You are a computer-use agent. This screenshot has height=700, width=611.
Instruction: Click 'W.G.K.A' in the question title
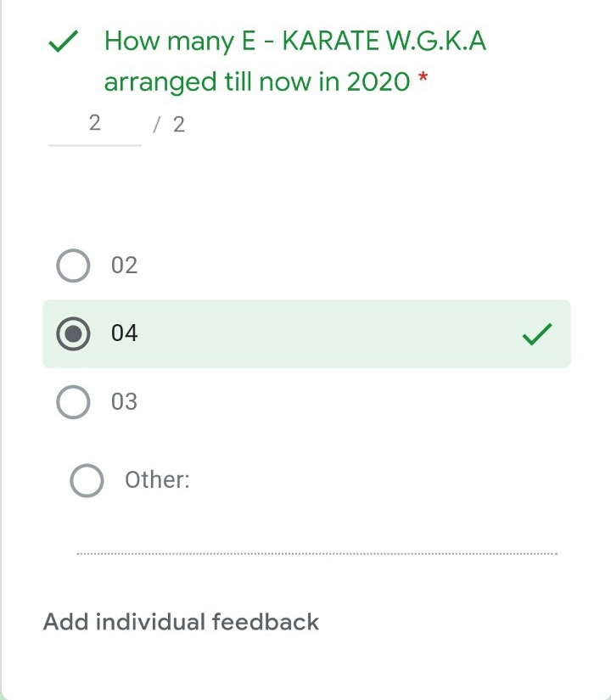(437, 41)
